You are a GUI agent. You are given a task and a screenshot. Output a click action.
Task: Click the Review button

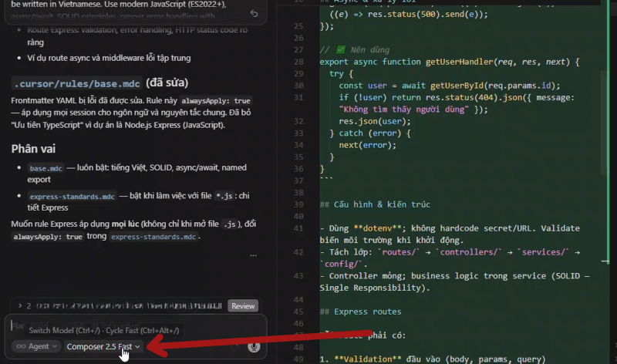click(243, 305)
